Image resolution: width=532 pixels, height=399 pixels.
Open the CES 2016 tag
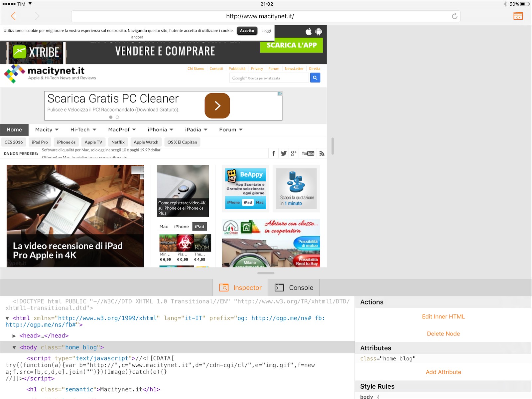(14, 142)
